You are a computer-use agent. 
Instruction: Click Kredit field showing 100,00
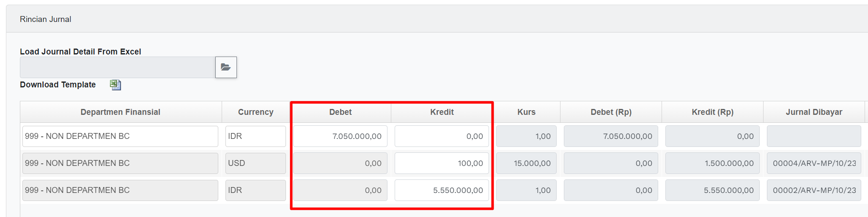(x=442, y=163)
